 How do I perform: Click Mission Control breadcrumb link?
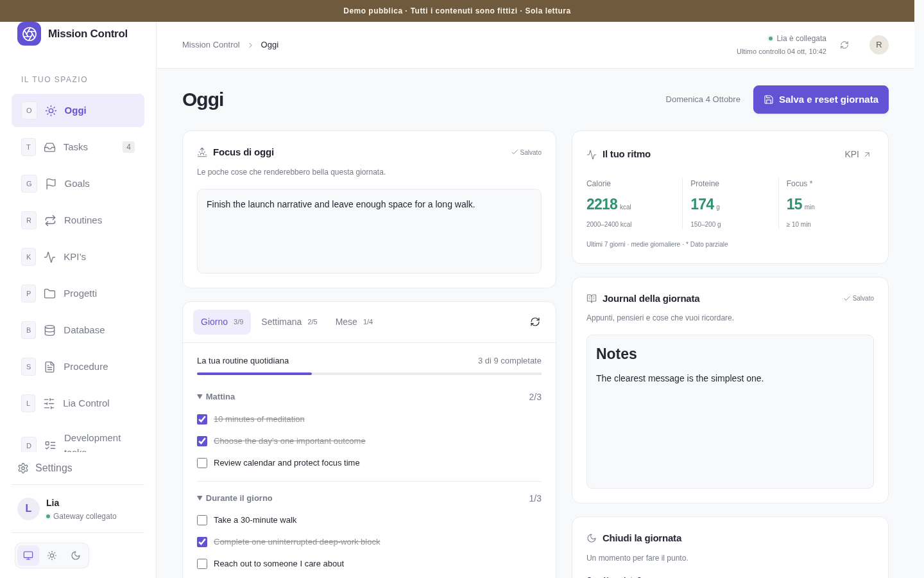coord(211,45)
